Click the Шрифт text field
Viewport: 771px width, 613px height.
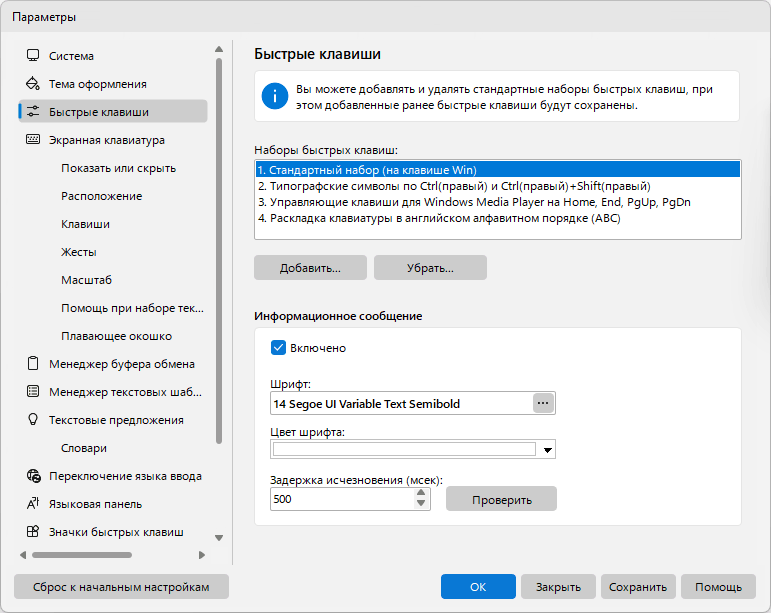(401, 404)
